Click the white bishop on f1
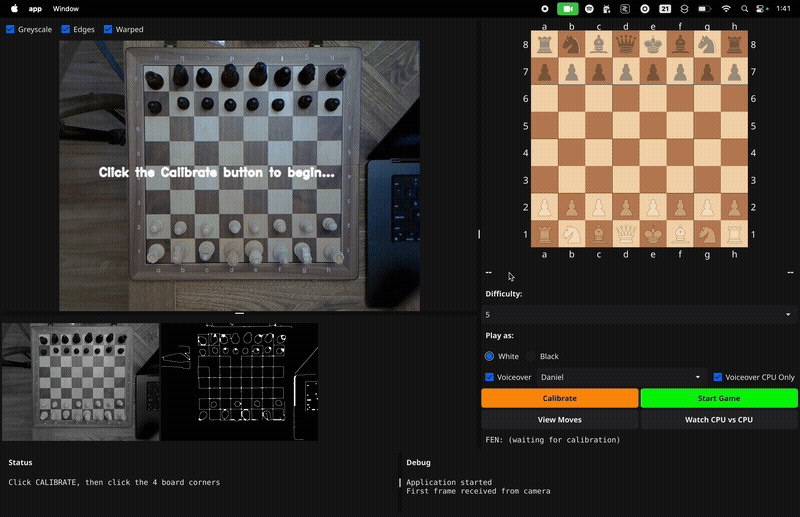 (680, 234)
